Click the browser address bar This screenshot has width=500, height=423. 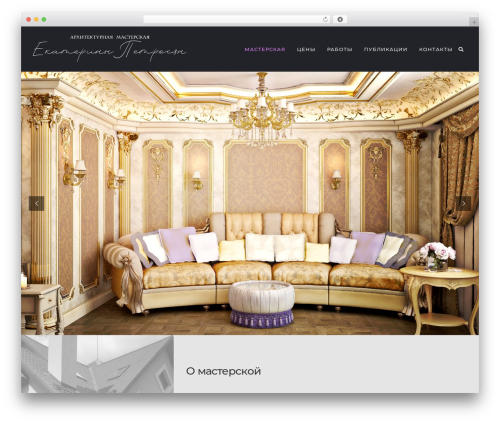(237, 19)
